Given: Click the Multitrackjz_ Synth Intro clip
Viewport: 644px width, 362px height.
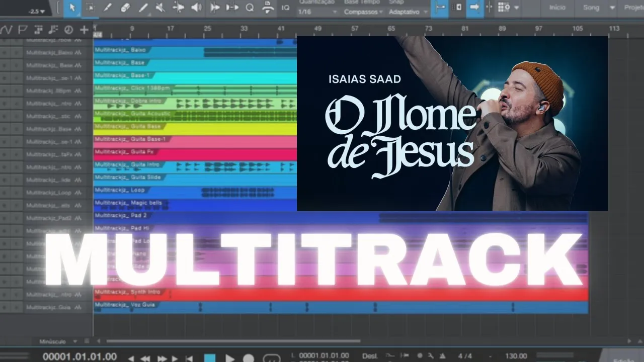Looking at the screenshot, I should [341, 294].
